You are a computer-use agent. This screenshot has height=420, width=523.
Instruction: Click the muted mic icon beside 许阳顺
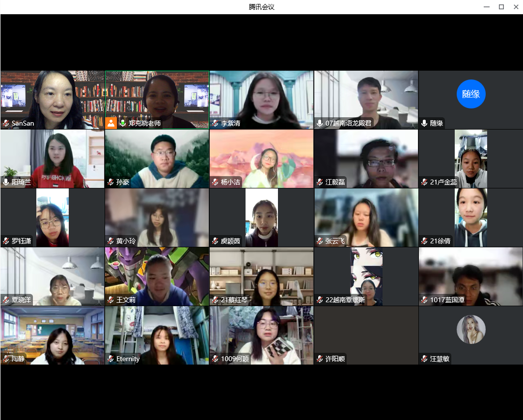point(320,359)
